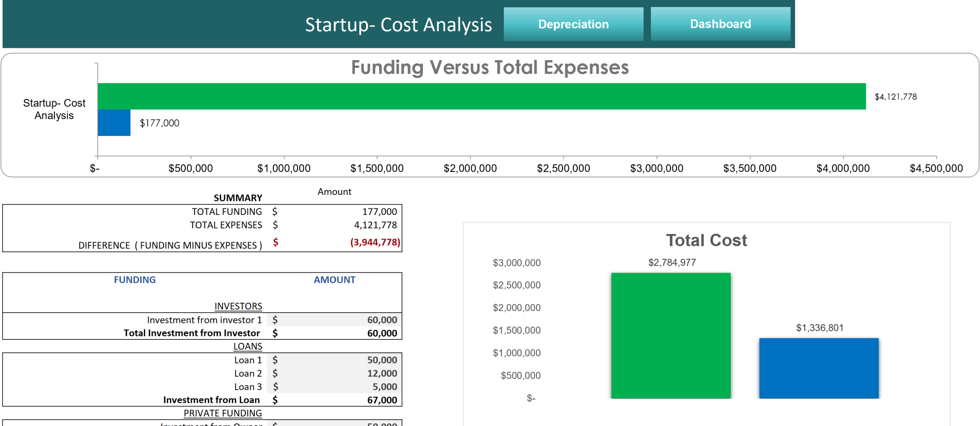Select the blue Funding bar showing $177,000
Image resolution: width=980 pixels, height=426 pixels.
tap(114, 123)
